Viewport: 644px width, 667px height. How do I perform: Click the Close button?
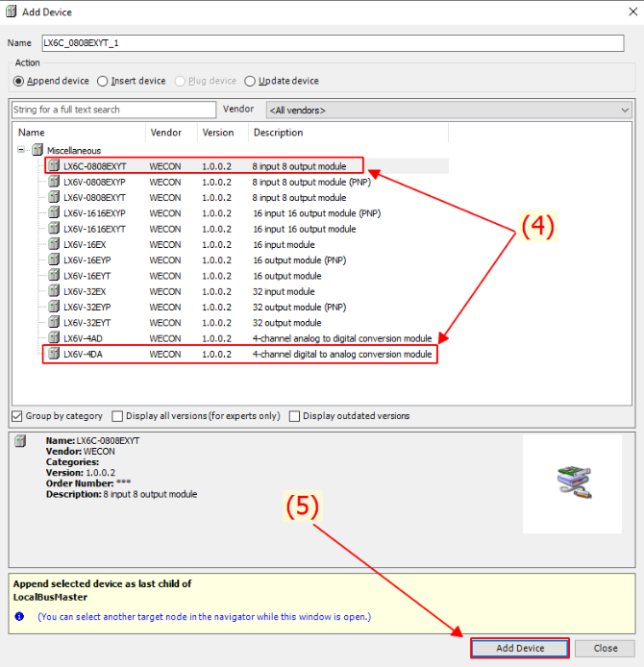[x=606, y=648]
